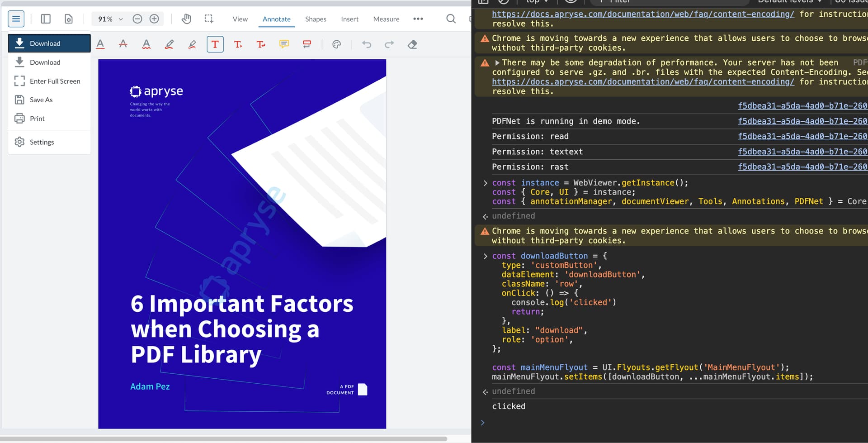Screen dimensions: 868x443
Task: Select the Pan hand tool
Action: click(x=186, y=19)
